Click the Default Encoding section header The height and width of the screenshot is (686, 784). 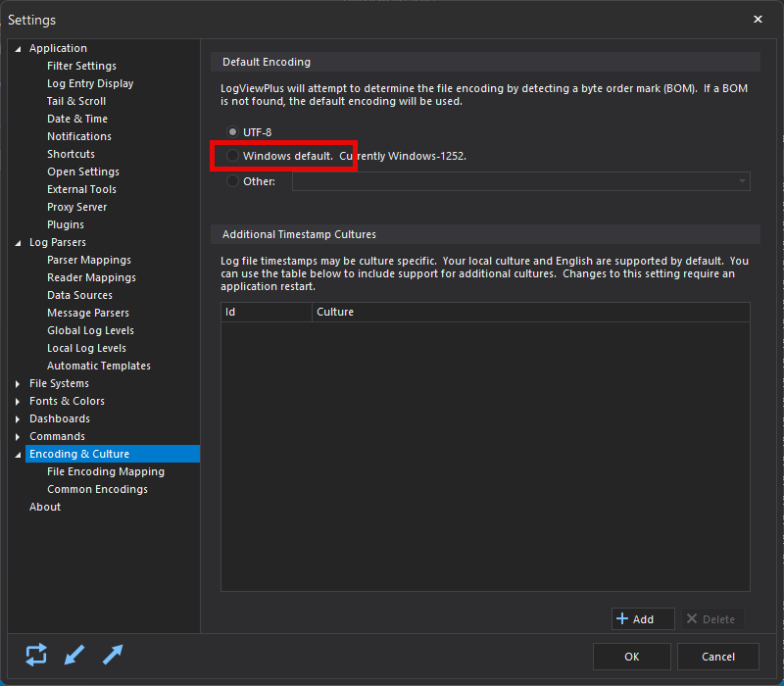(x=485, y=62)
